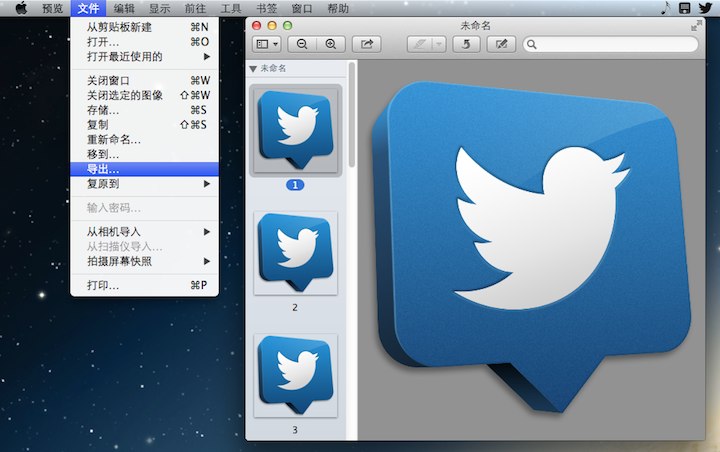Choose 打开… menu item
720x452 pixels.
tap(145, 42)
